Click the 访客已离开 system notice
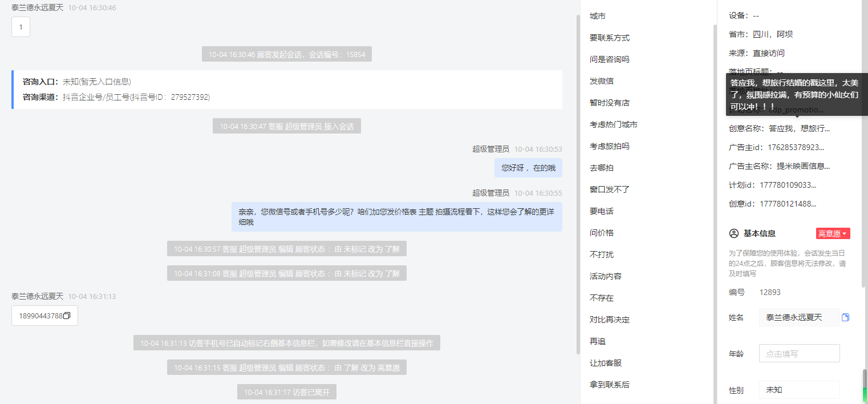868x404 pixels. [x=287, y=392]
